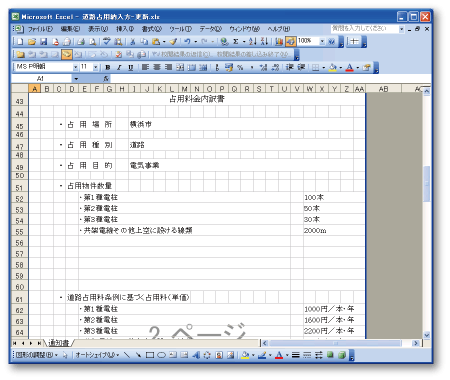Open the ヘルプ menu
Viewport: 450px width, 380px height.
[279, 29]
